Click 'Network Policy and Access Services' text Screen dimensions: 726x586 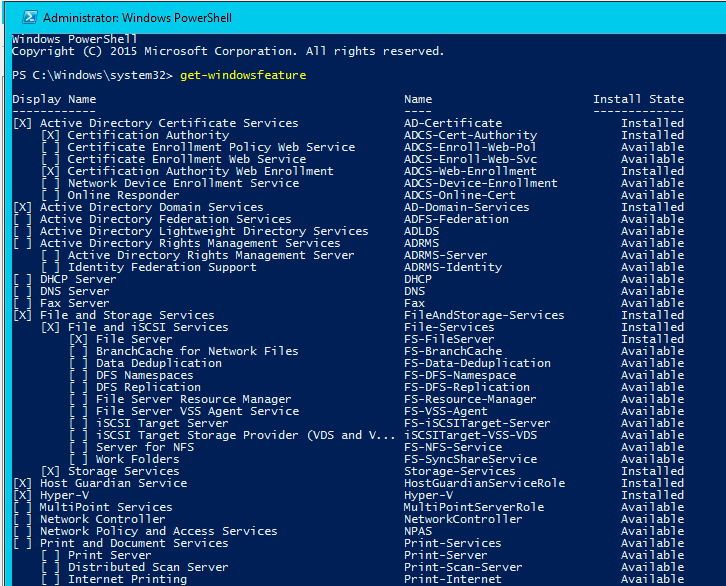click(x=159, y=531)
